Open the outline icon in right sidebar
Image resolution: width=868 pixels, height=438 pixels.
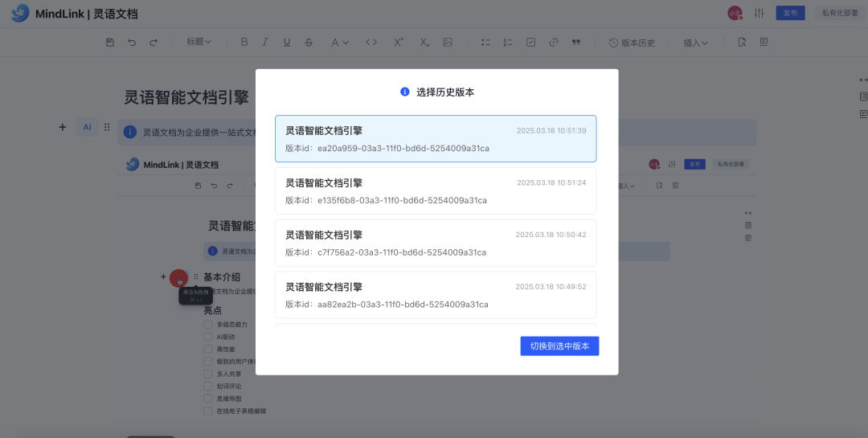(863, 96)
